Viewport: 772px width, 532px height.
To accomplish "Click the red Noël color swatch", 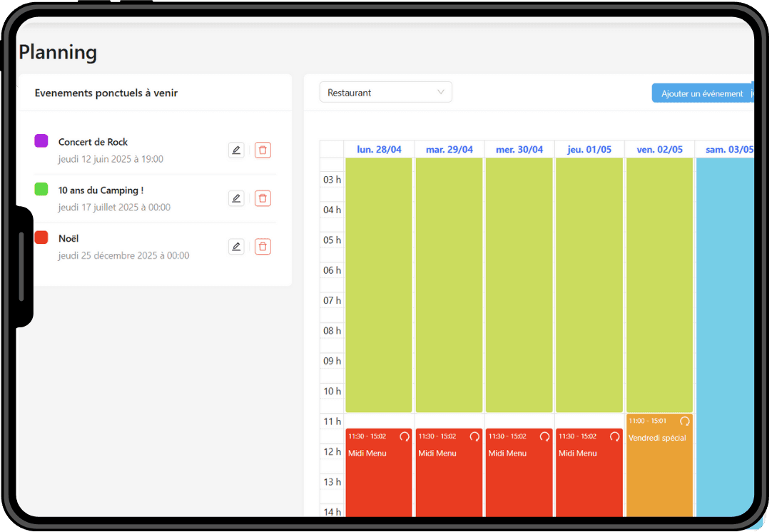I will coord(41,237).
